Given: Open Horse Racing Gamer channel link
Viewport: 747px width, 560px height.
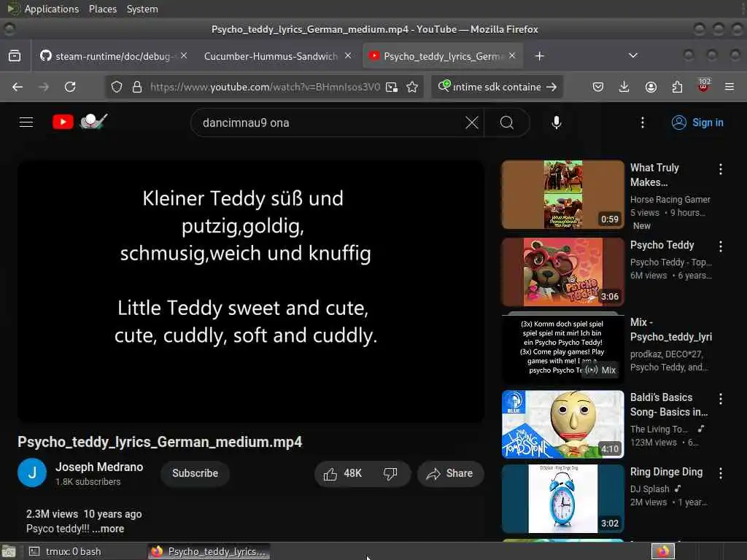Looking at the screenshot, I should 670,200.
